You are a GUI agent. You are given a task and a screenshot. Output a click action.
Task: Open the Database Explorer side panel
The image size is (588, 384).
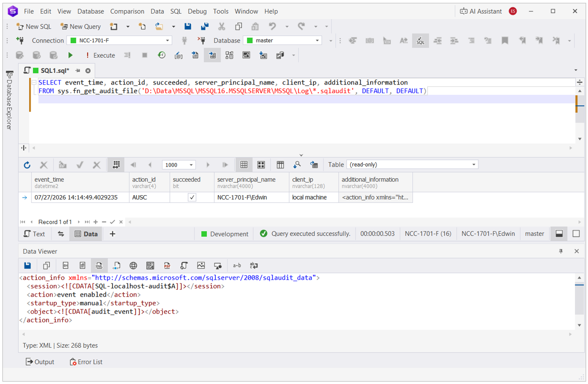[9, 100]
